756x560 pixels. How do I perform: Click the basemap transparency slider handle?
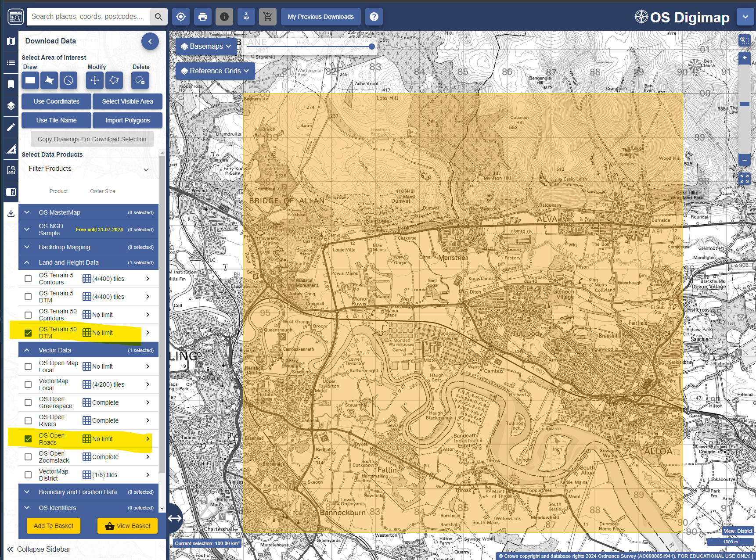372,46
